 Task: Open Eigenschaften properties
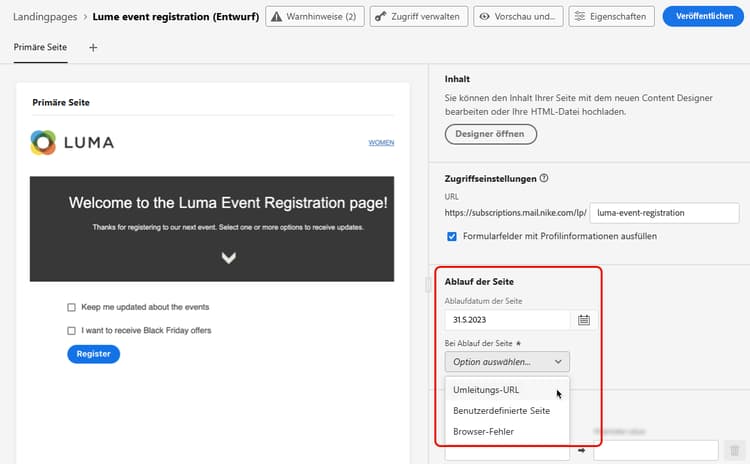[611, 16]
